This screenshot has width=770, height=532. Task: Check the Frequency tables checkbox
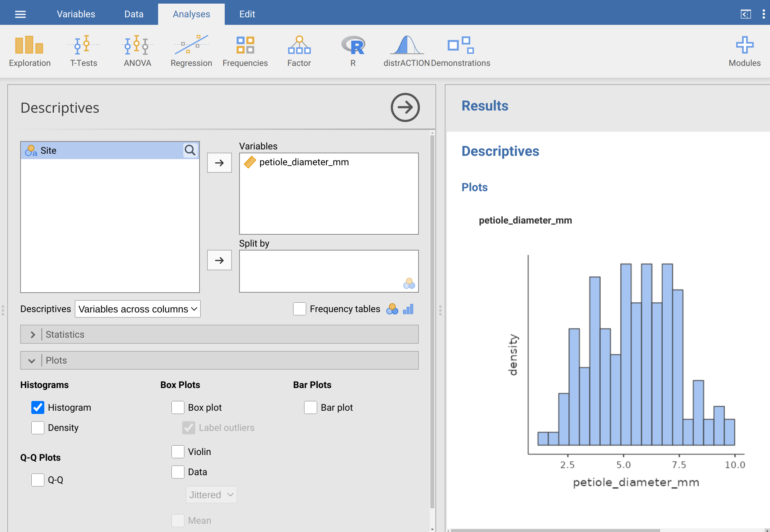[299, 309]
